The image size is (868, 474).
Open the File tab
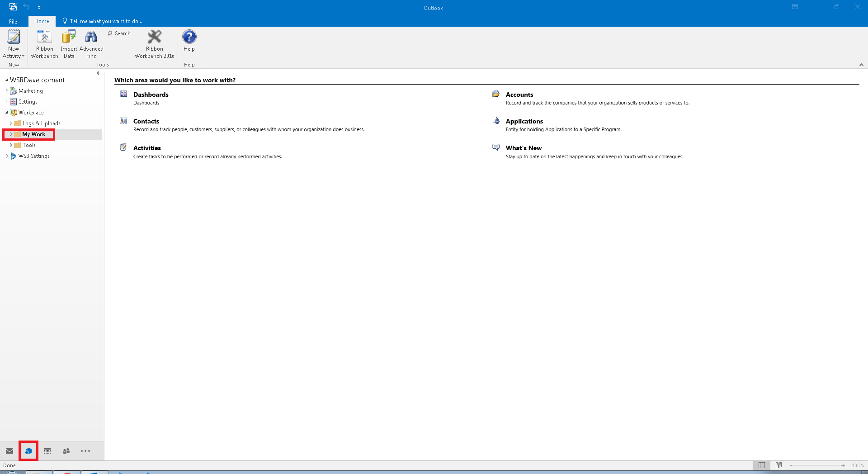pyautogui.click(x=13, y=21)
